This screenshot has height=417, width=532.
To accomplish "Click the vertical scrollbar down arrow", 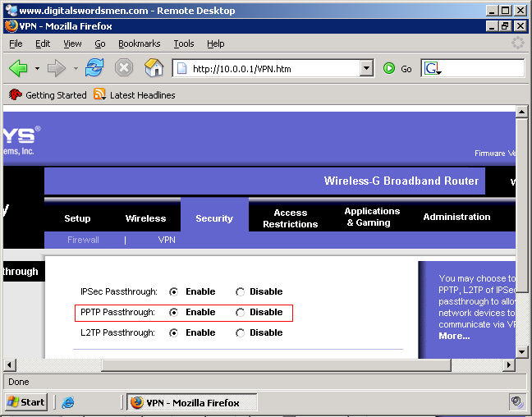I will (x=521, y=352).
